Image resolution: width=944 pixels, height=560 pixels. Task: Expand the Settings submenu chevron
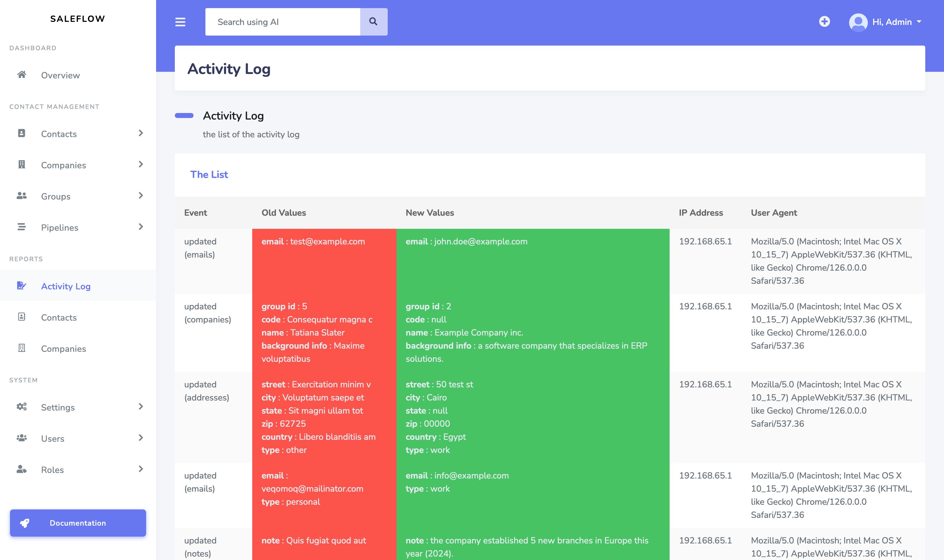pos(141,407)
